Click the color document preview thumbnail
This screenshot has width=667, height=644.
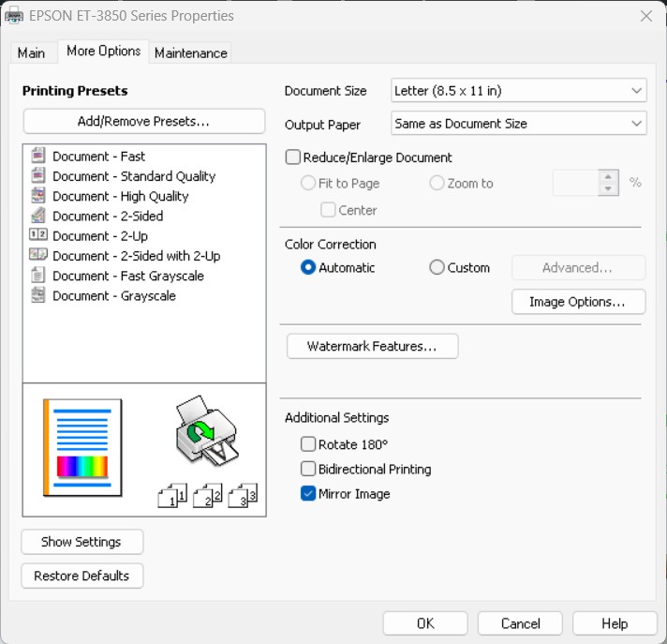82,447
